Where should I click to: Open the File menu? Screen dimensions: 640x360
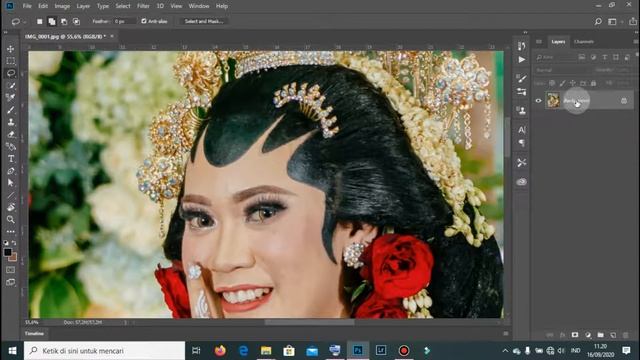pos(27,6)
